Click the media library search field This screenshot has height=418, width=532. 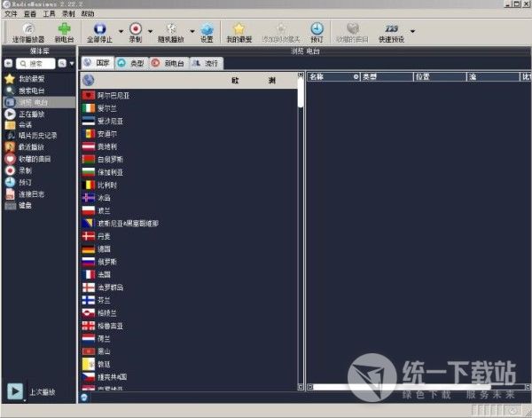pos(35,64)
